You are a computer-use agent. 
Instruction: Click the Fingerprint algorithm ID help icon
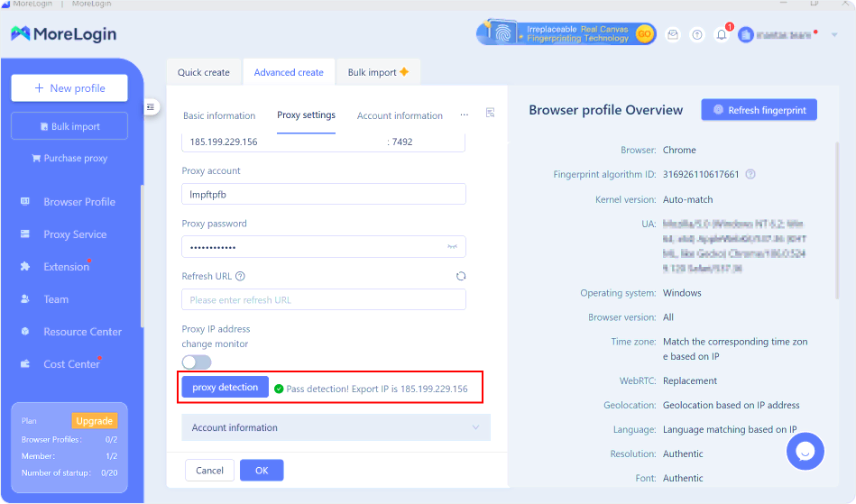pyautogui.click(x=750, y=175)
